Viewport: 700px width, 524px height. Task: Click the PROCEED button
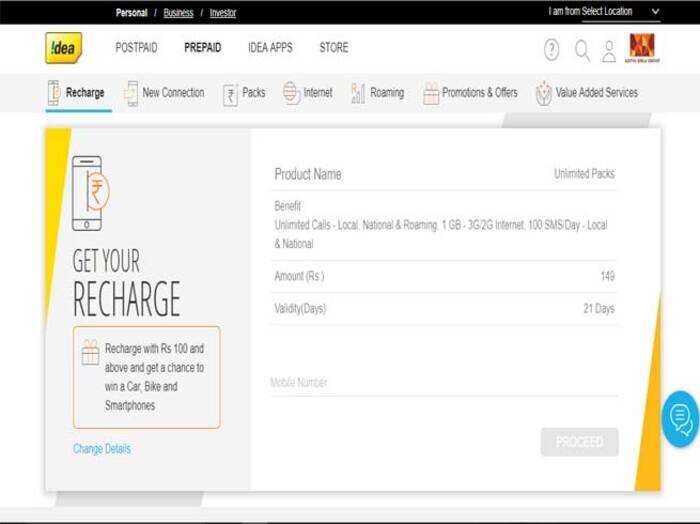(x=579, y=442)
